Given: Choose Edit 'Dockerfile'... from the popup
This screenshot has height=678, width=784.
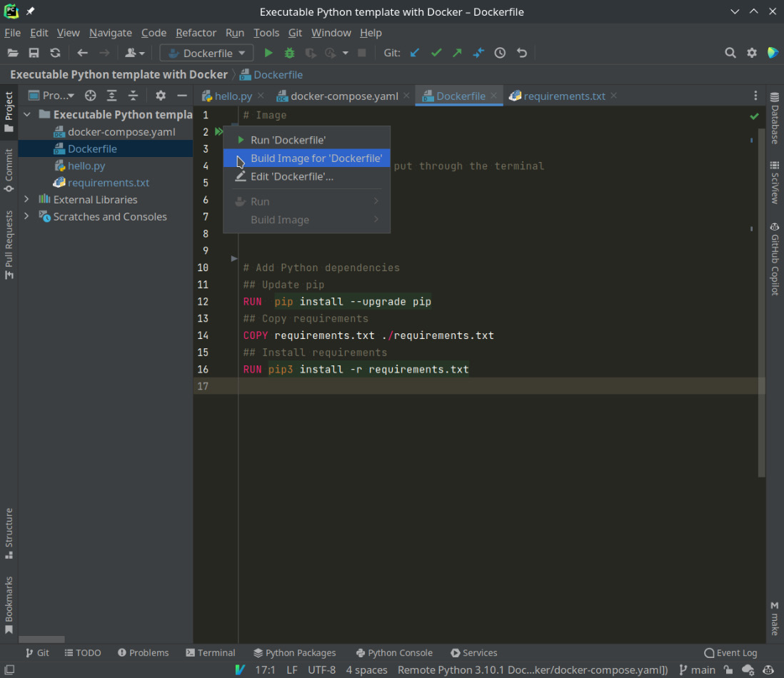Looking at the screenshot, I should 306,176.
